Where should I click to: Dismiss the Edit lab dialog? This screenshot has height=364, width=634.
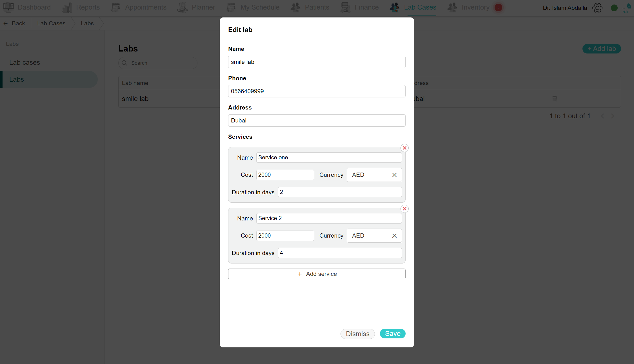[357, 334]
